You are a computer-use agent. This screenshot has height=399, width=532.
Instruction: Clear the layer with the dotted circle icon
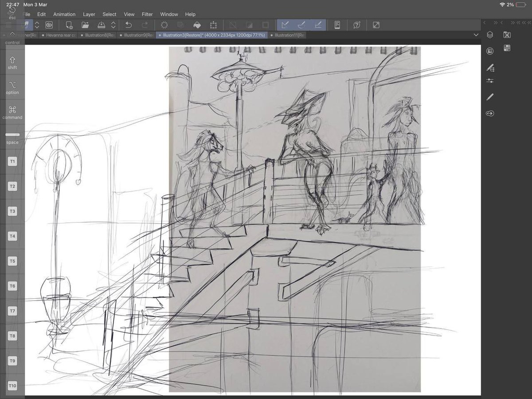tap(164, 25)
